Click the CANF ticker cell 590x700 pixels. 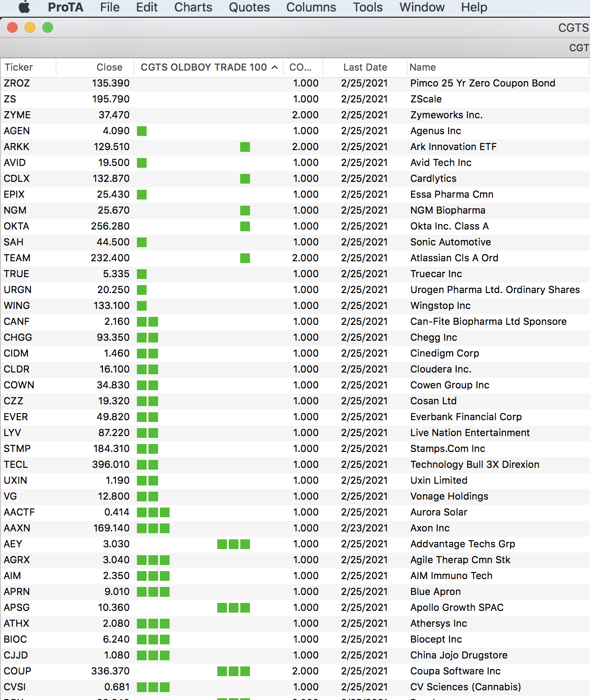(17, 321)
